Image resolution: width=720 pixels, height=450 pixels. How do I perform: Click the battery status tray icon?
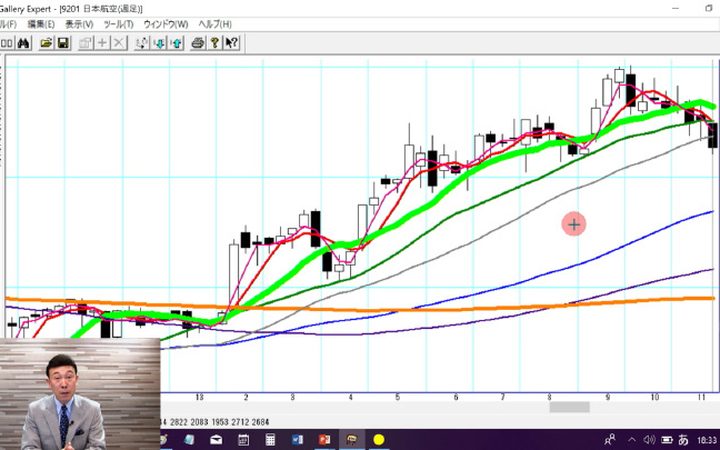tap(667, 440)
